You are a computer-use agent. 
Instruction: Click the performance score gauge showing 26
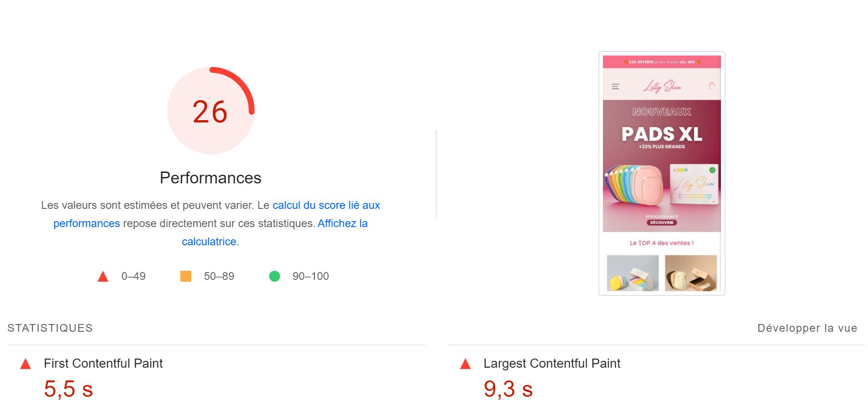[x=210, y=111]
